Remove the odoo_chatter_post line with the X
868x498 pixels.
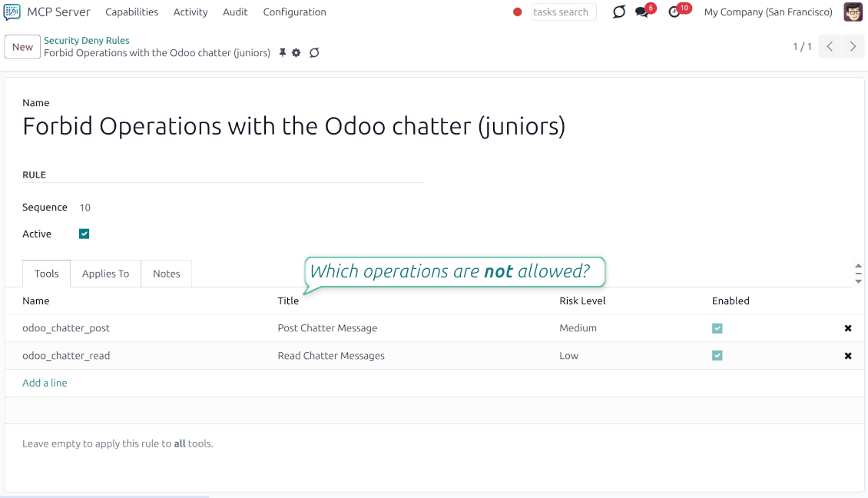coord(848,328)
